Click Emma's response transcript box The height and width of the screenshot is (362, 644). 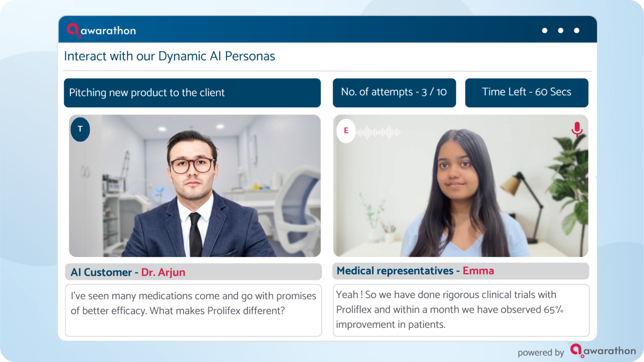click(461, 310)
